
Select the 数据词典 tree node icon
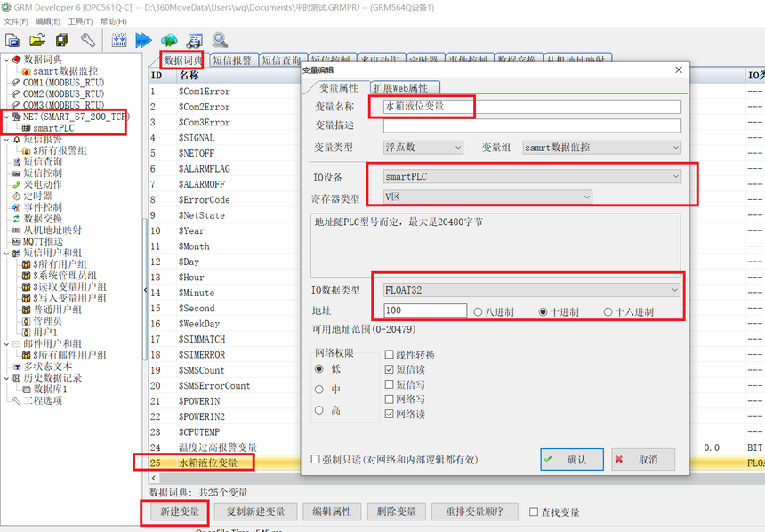[x=17, y=60]
